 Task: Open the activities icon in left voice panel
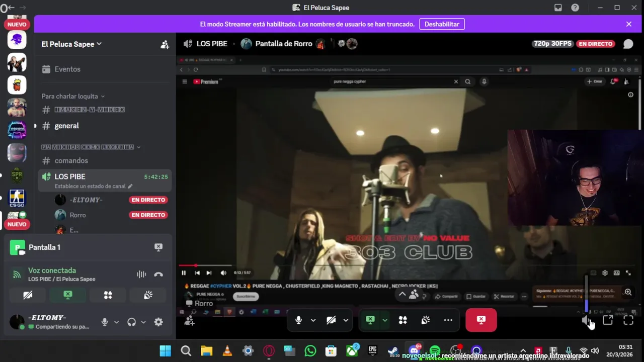pos(108,295)
